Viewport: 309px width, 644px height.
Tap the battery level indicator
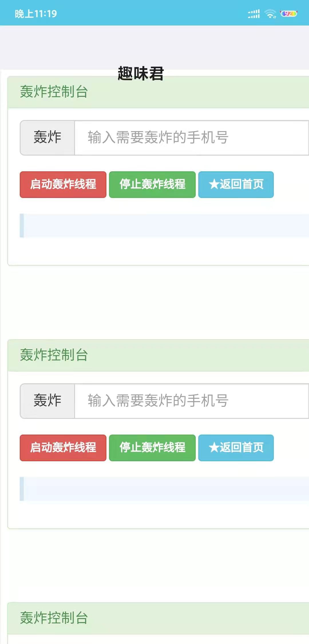tap(289, 14)
